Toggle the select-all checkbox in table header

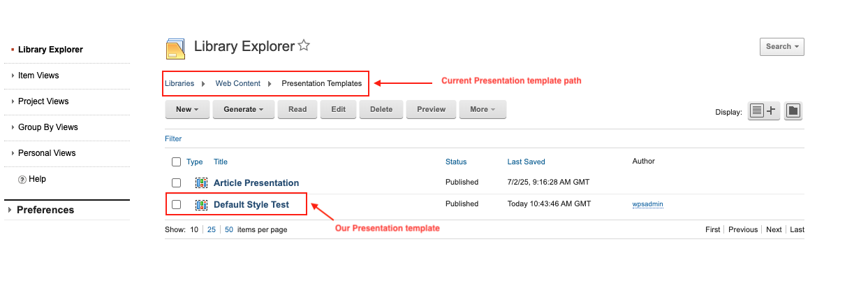click(x=176, y=162)
